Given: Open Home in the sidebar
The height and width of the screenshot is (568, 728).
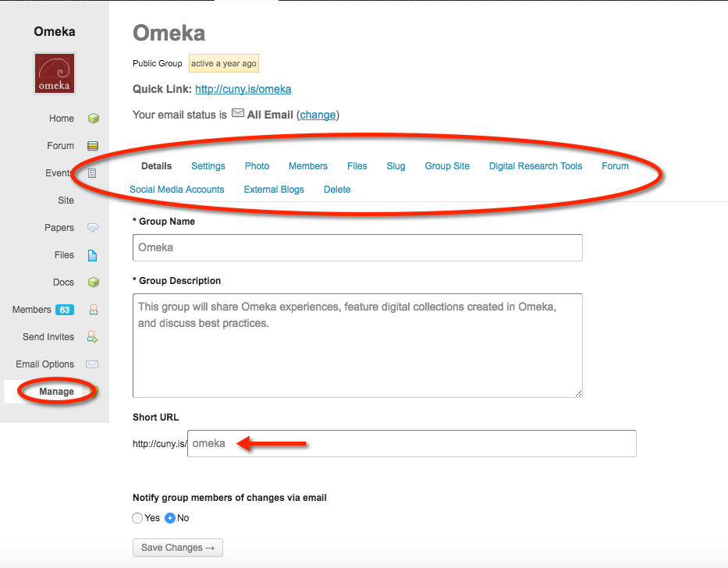Looking at the screenshot, I should click(62, 119).
